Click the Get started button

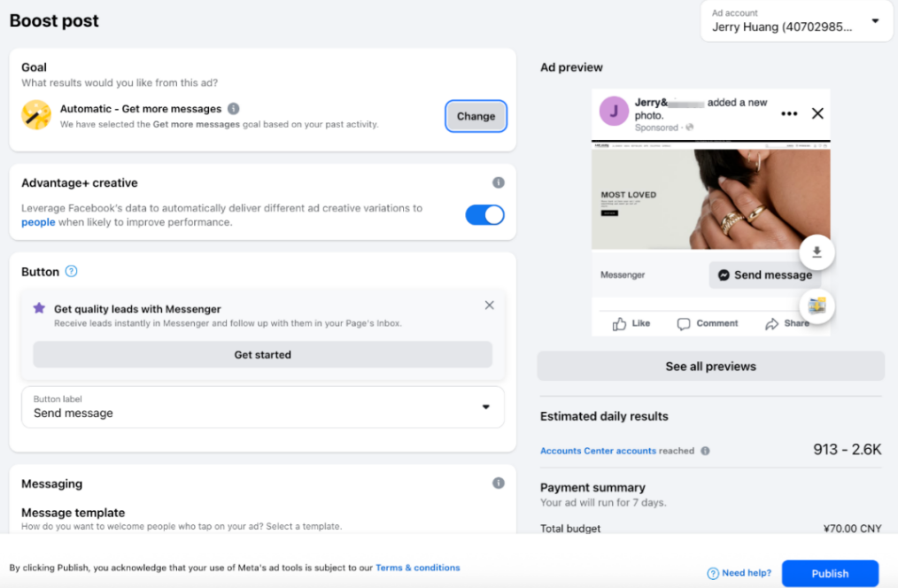tap(263, 355)
